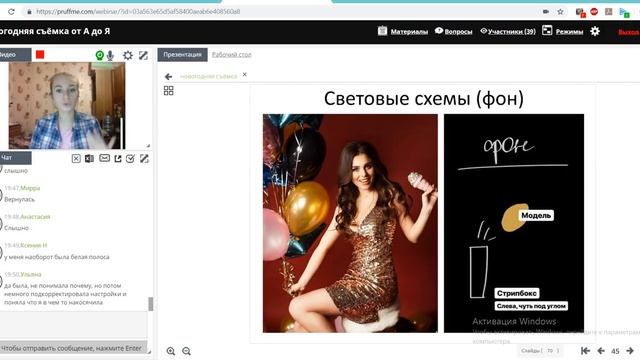Select the новогодняя съемка presentation tab
Image resolution: width=640 pixels, height=360 pixels.
click(x=209, y=76)
